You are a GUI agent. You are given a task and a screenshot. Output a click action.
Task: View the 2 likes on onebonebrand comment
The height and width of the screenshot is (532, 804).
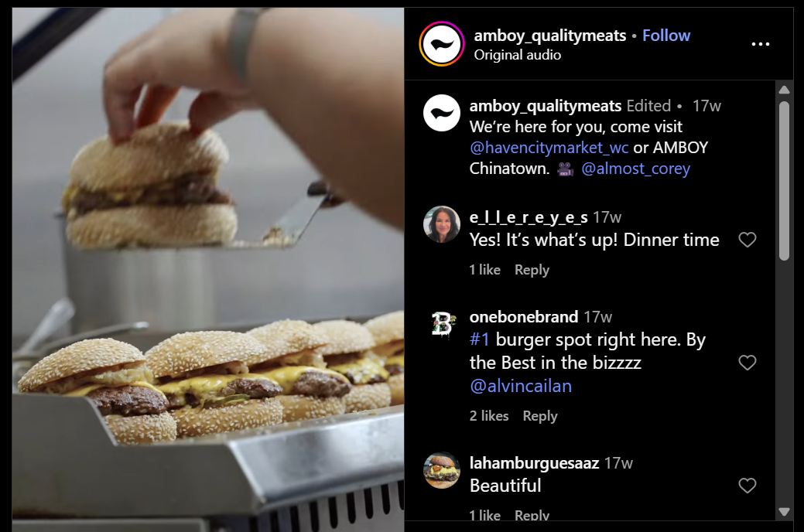[489, 416]
